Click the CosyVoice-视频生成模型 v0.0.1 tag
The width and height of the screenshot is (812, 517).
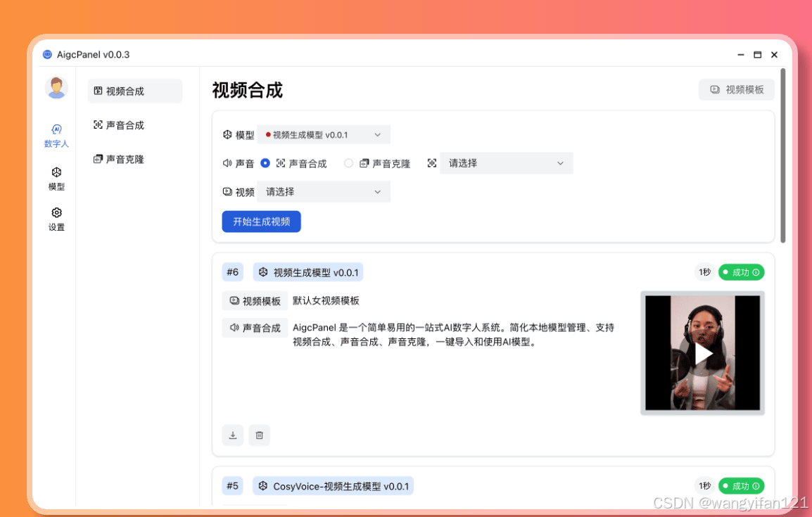(x=334, y=486)
